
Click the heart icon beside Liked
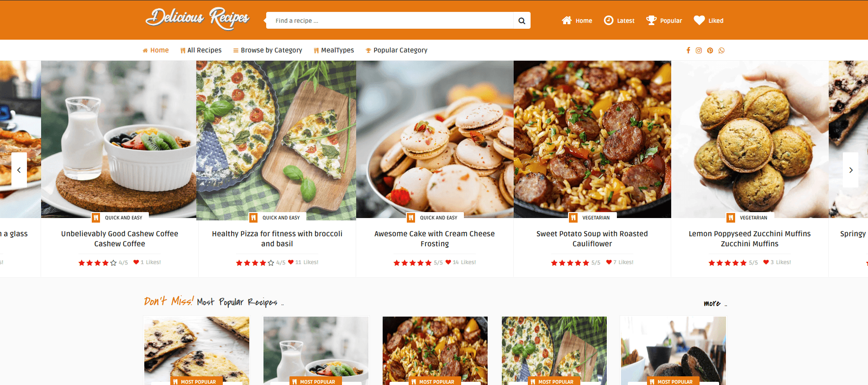(x=699, y=20)
